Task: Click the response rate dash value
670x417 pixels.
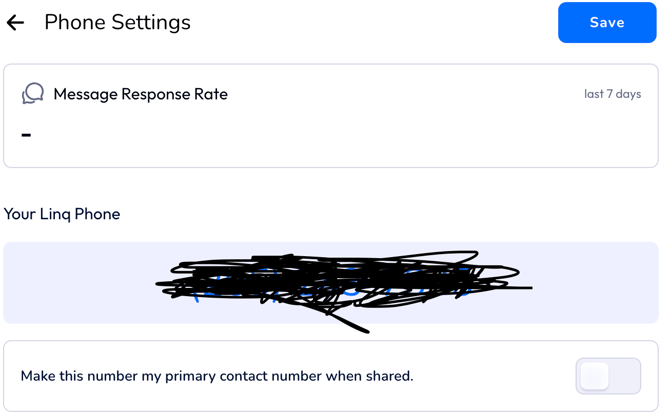Action: click(26, 135)
